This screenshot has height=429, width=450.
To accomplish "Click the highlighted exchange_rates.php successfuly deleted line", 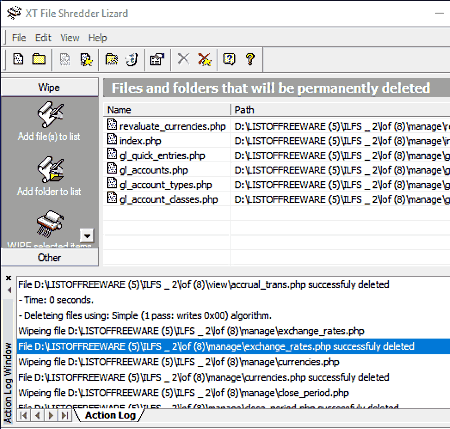I will click(233, 346).
